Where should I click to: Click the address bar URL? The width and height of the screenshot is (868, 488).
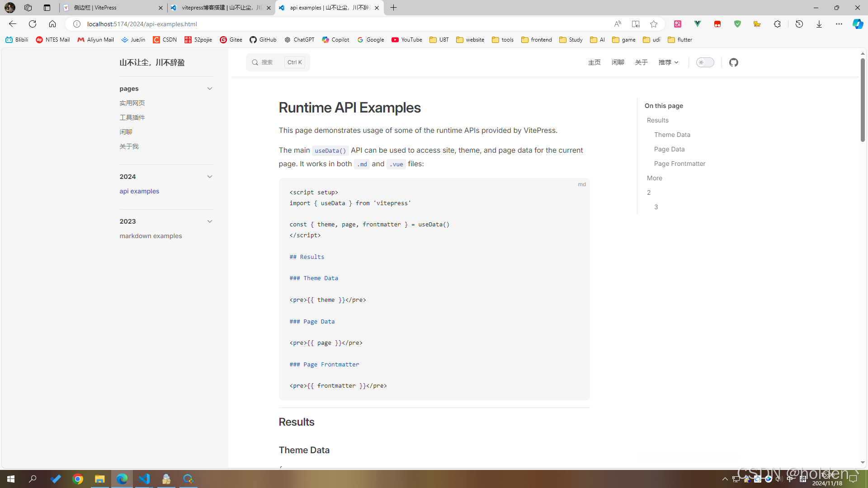(x=142, y=24)
